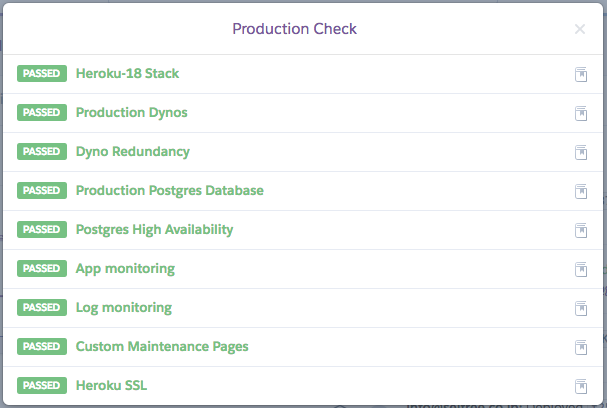The image size is (607, 408).
Task: Click Postgres High Availability link
Action: (x=154, y=230)
